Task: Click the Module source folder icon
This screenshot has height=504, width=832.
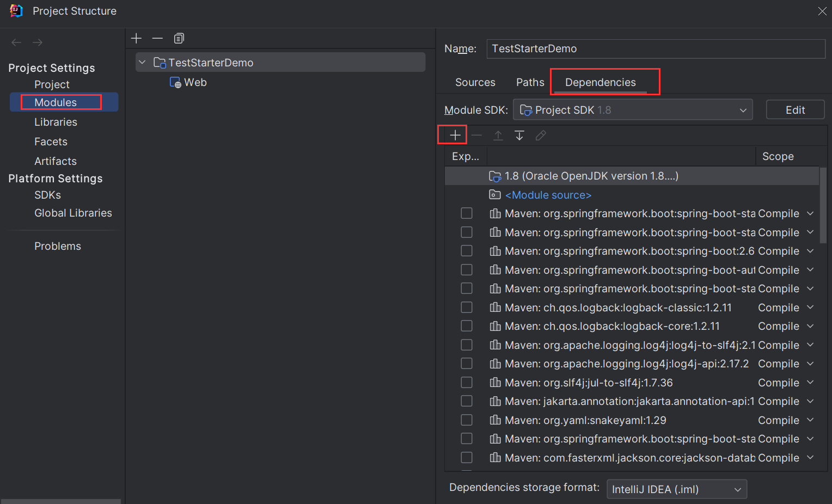Action: click(495, 195)
